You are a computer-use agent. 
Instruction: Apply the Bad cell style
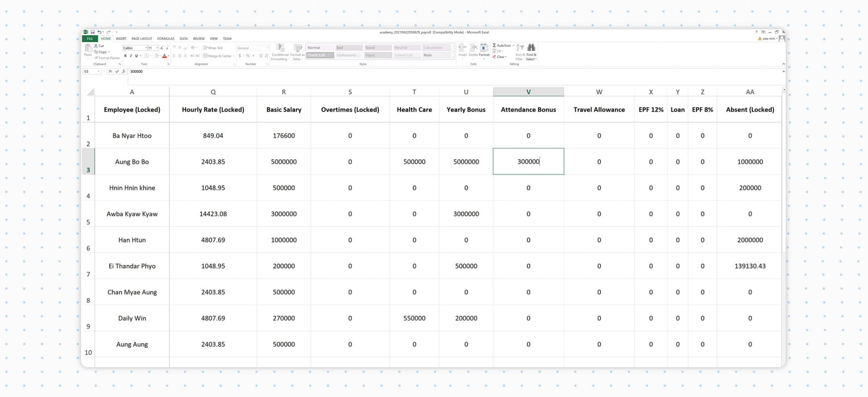click(349, 48)
